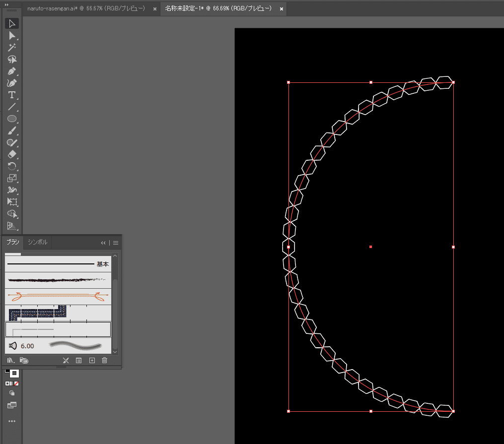Select the Pen tool
Image resolution: width=504 pixels, height=444 pixels.
12,71
